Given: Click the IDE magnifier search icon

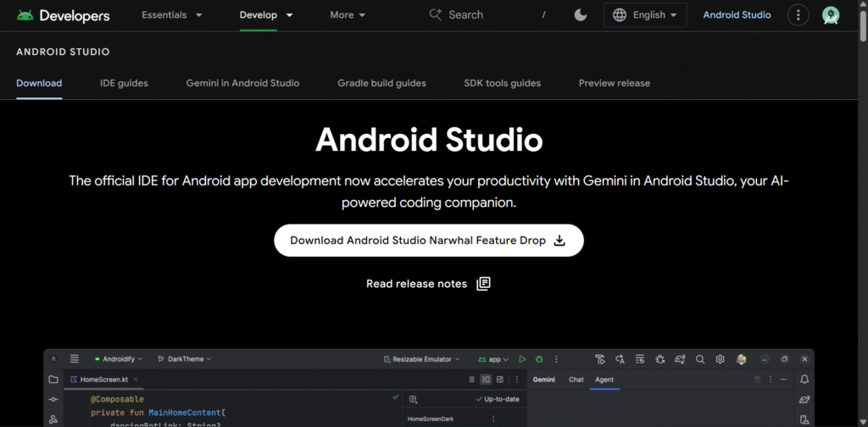Looking at the screenshot, I should pos(699,359).
